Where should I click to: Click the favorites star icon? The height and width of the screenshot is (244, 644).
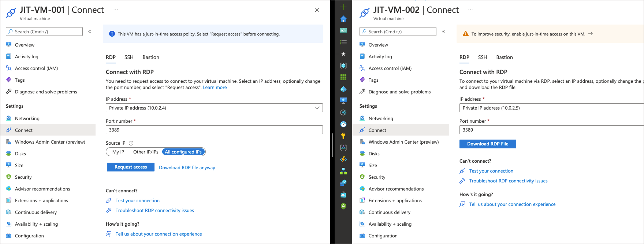tap(343, 54)
